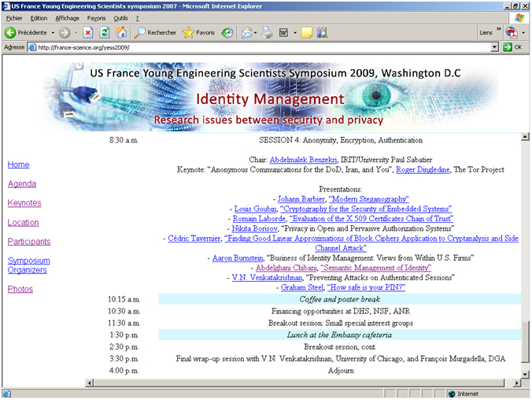Open the Adobe PDF dropdown arrow
Image resolution: width=532 pixels, height=400 pixels.
[x=523, y=32]
